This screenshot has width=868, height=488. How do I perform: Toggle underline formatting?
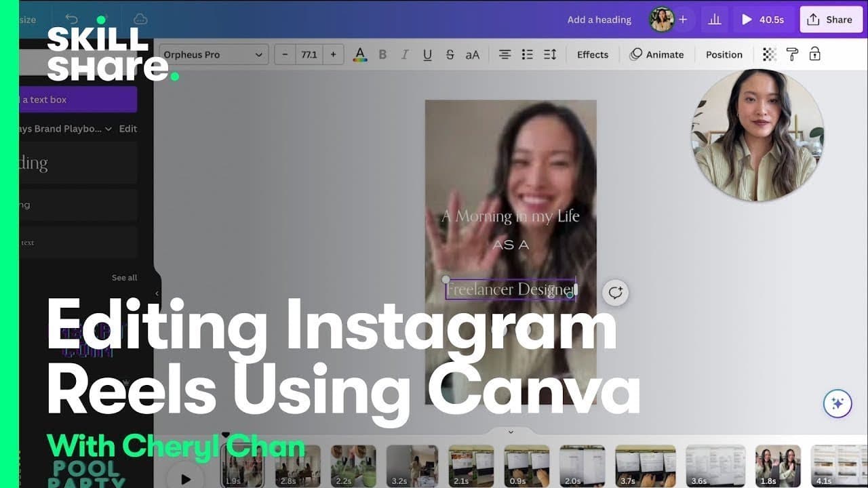[x=427, y=55]
